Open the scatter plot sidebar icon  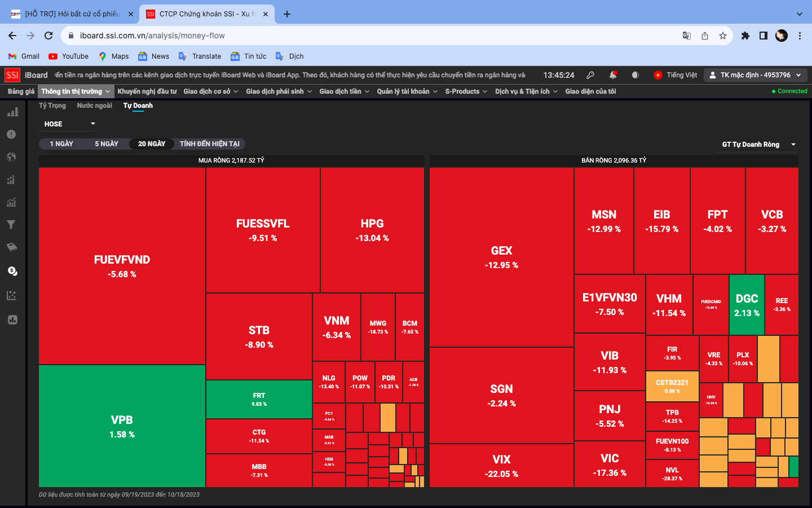click(11, 295)
